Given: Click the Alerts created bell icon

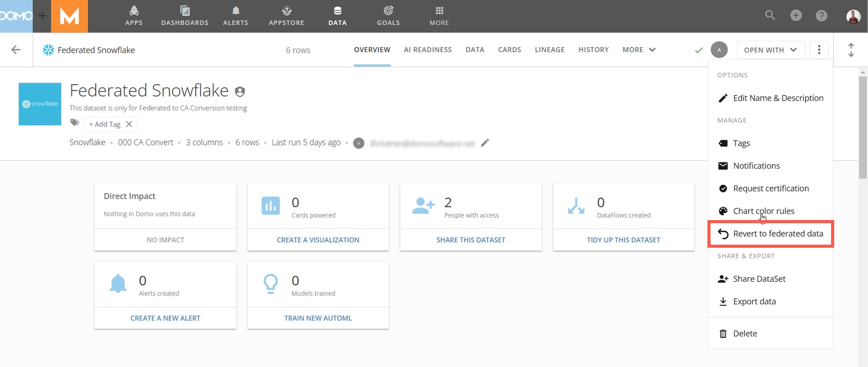Looking at the screenshot, I should pos(118,283).
